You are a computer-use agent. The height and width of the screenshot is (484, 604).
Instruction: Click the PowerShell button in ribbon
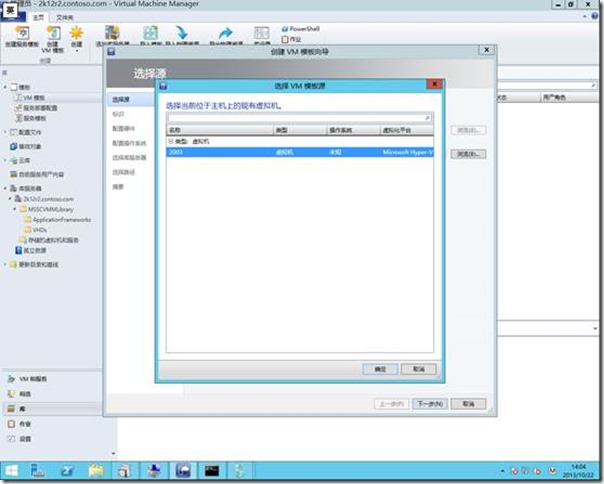click(300, 29)
